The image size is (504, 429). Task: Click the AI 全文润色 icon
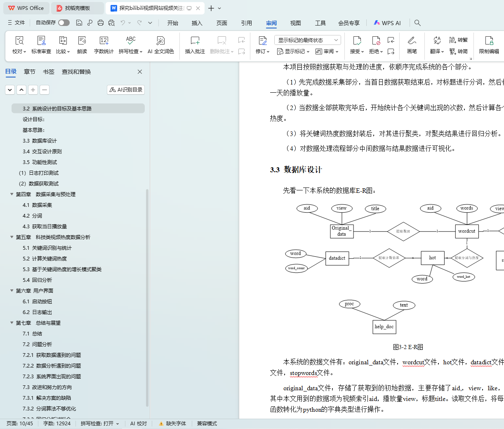[160, 41]
